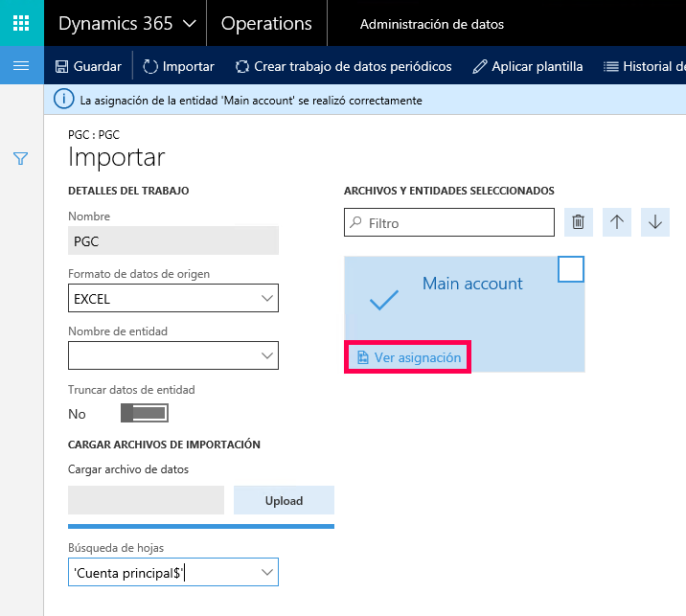Delete entity with trash icon
This screenshot has width=686, height=616.
coord(578,222)
